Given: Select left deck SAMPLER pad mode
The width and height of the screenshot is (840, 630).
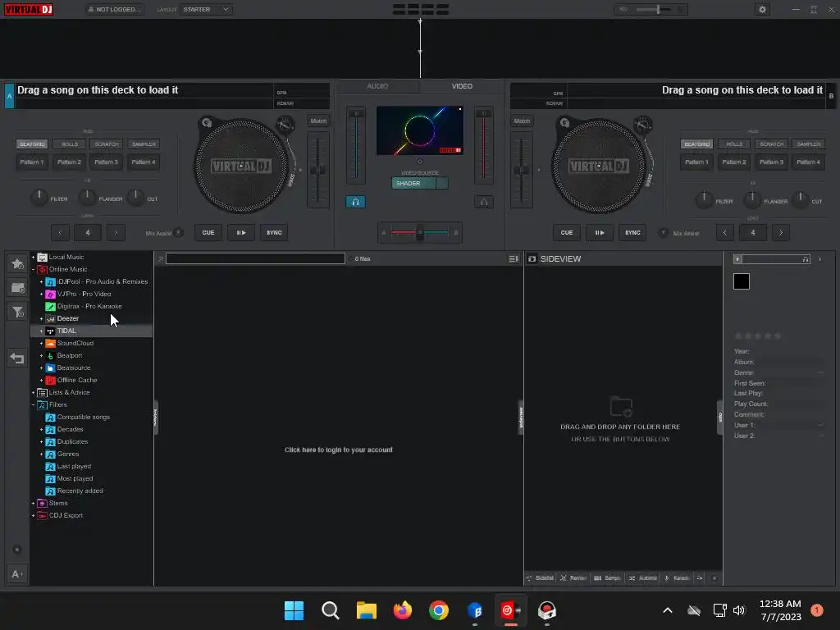Looking at the screenshot, I should coord(144,144).
